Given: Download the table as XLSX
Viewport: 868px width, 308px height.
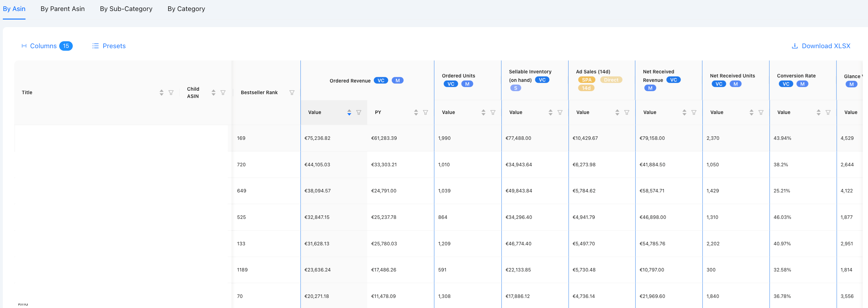Looking at the screenshot, I should (x=821, y=46).
